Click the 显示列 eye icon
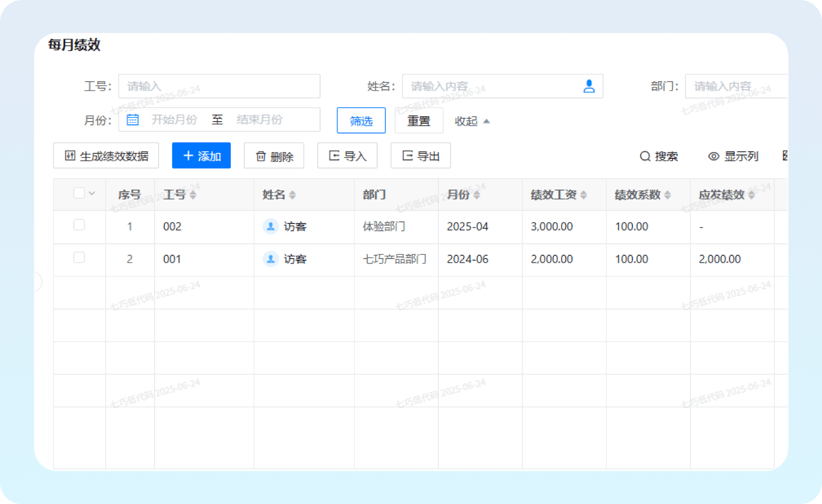The width and height of the screenshot is (822, 504). point(713,156)
